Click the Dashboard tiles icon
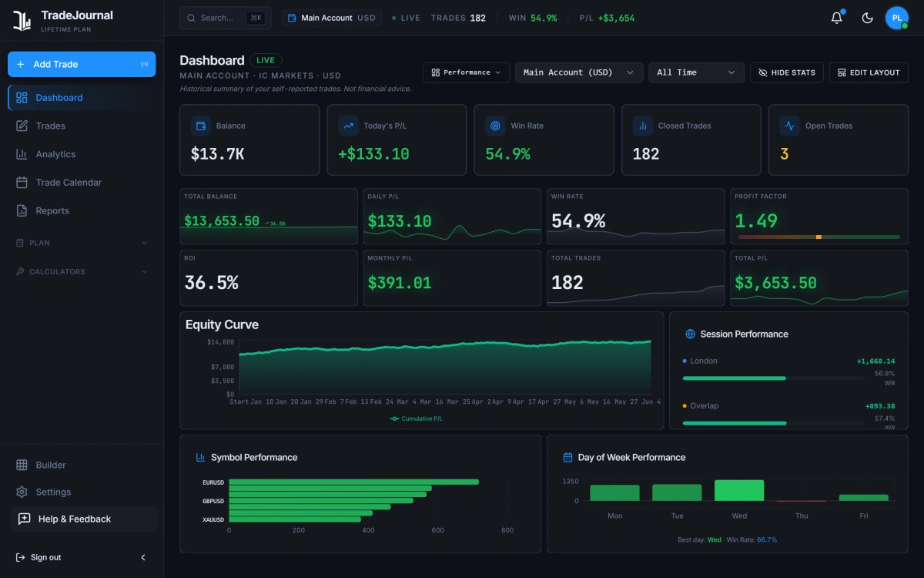 coord(22,97)
